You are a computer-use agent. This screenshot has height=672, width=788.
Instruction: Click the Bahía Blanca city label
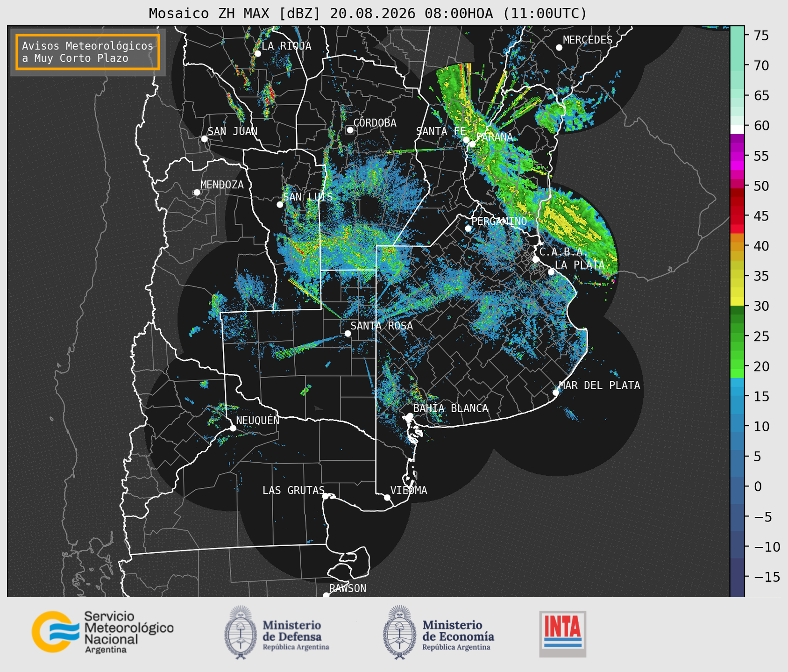(x=451, y=408)
